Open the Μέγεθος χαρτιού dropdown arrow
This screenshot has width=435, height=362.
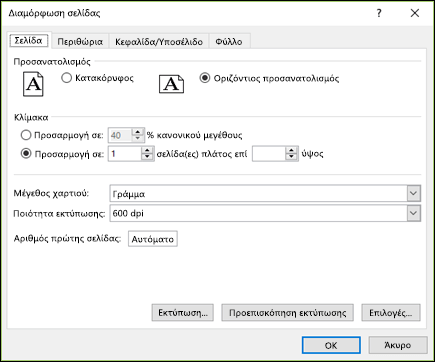click(x=413, y=194)
